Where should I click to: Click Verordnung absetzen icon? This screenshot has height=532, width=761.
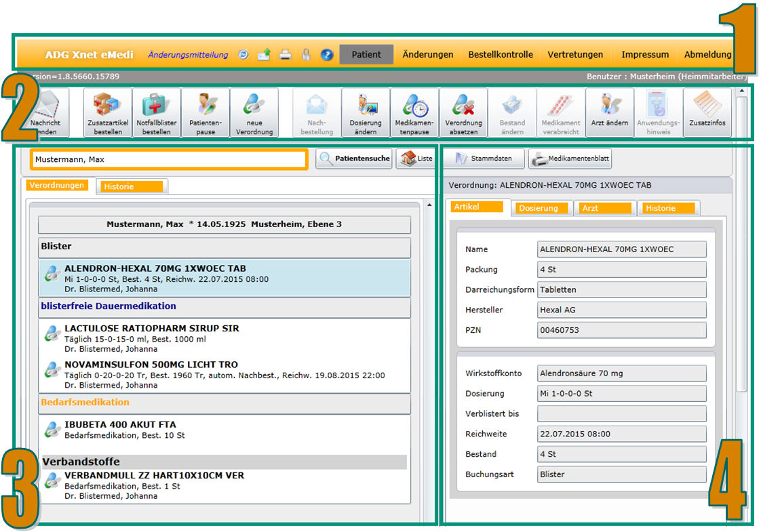coord(463,112)
